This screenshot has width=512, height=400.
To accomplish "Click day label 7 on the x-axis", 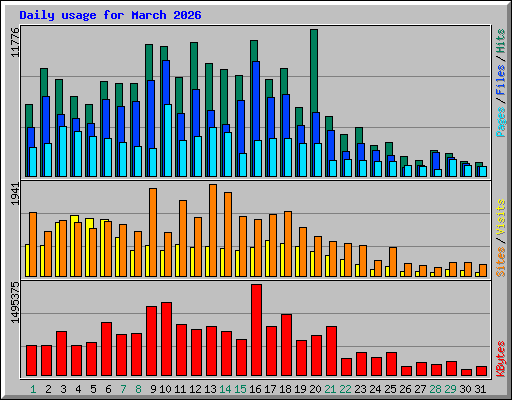I will pos(123,389).
